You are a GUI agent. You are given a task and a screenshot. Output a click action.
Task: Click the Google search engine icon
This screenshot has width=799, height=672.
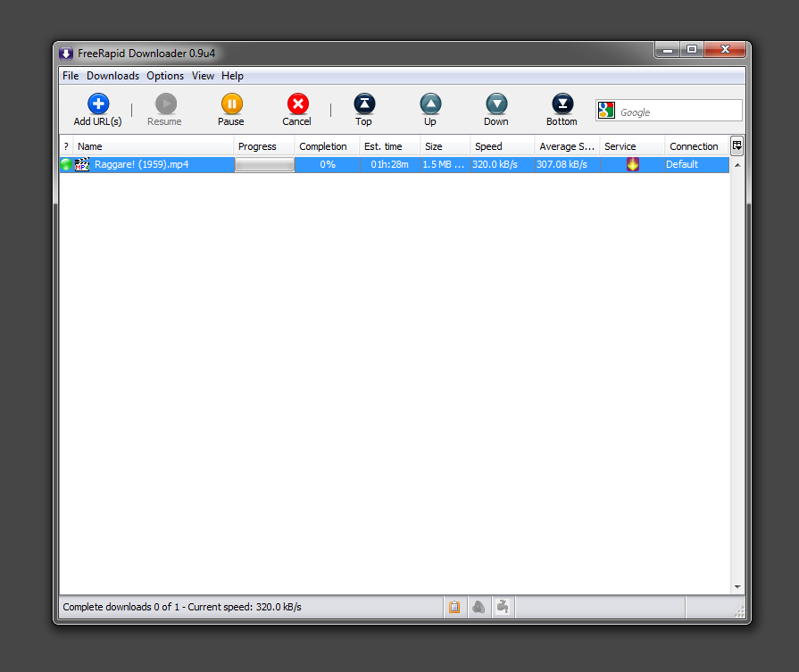coord(606,110)
